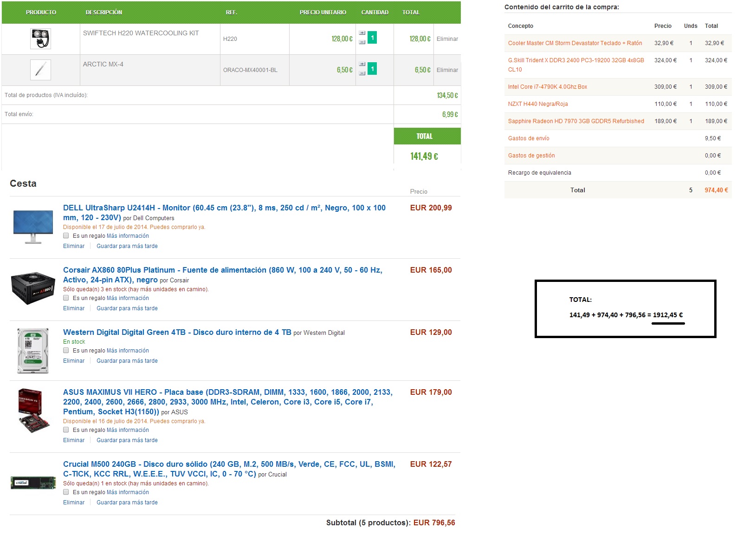
Task: Save the DELL monitor for later
Action: pos(127,246)
